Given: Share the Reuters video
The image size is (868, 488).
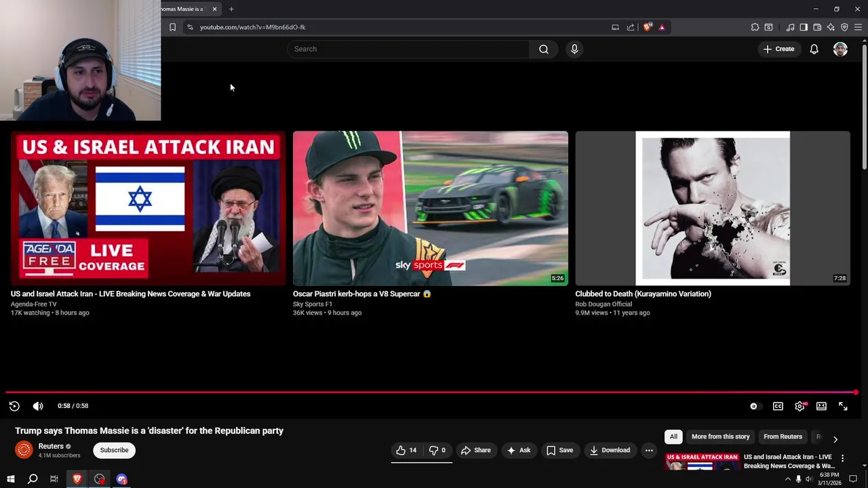Looking at the screenshot, I should [475, 450].
